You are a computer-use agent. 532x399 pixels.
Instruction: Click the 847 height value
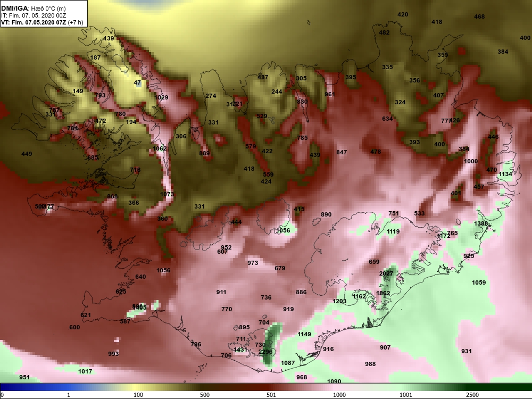pos(342,152)
